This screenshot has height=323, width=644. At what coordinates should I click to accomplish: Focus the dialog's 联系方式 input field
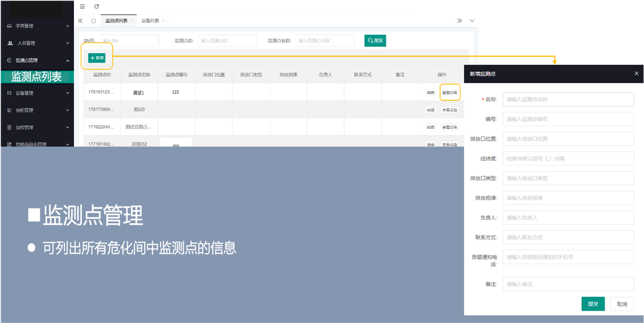(x=568, y=237)
